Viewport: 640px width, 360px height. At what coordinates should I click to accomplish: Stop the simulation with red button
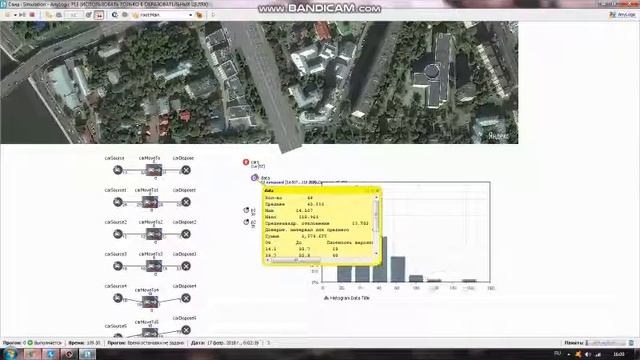[32, 15]
